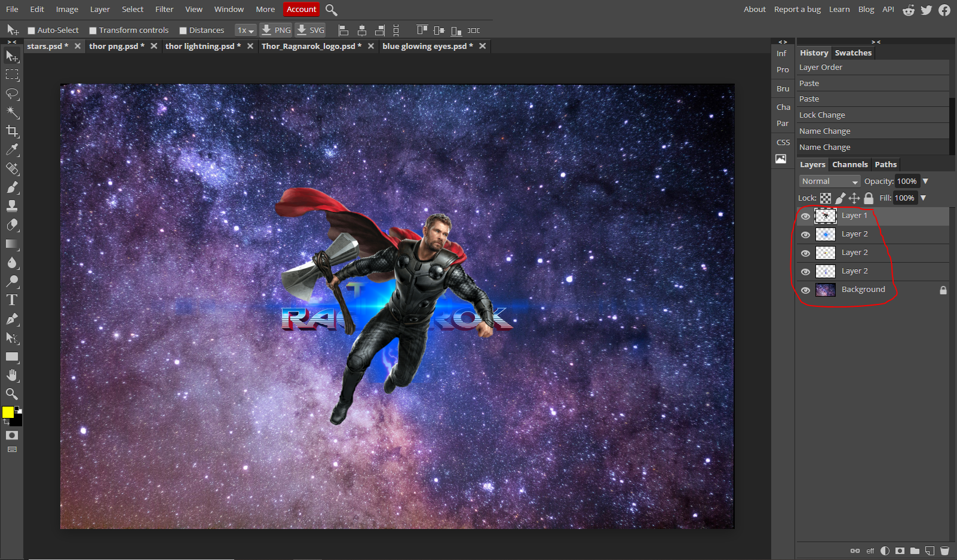Image resolution: width=957 pixels, height=560 pixels.
Task: Pick the Lasso selection tool
Action: tap(12, 94)
